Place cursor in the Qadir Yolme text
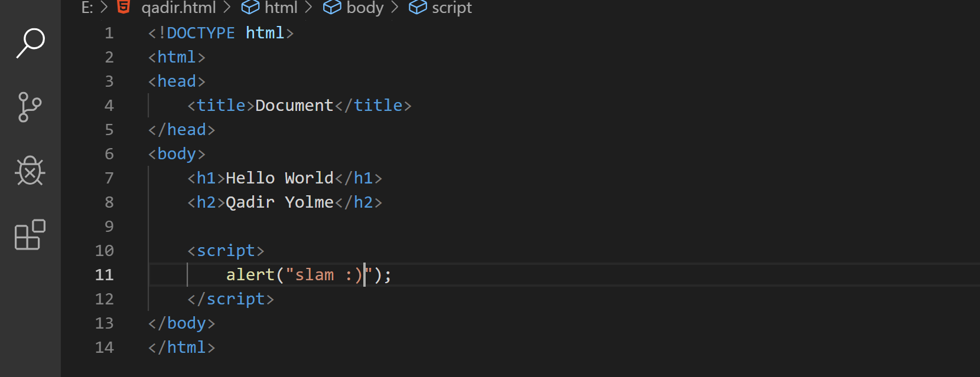 (x=279, y=202)
